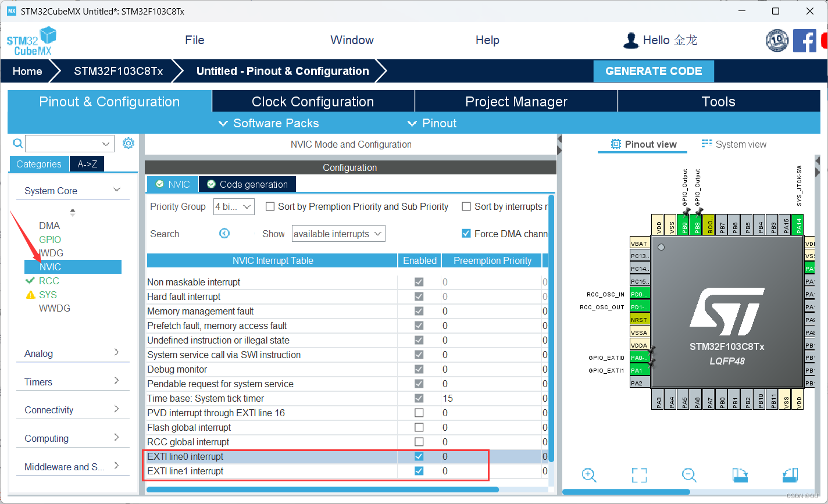Screen dimensions: 828x504
Task: Expand the Middleware and Software category
Action: tap(117, 466)
